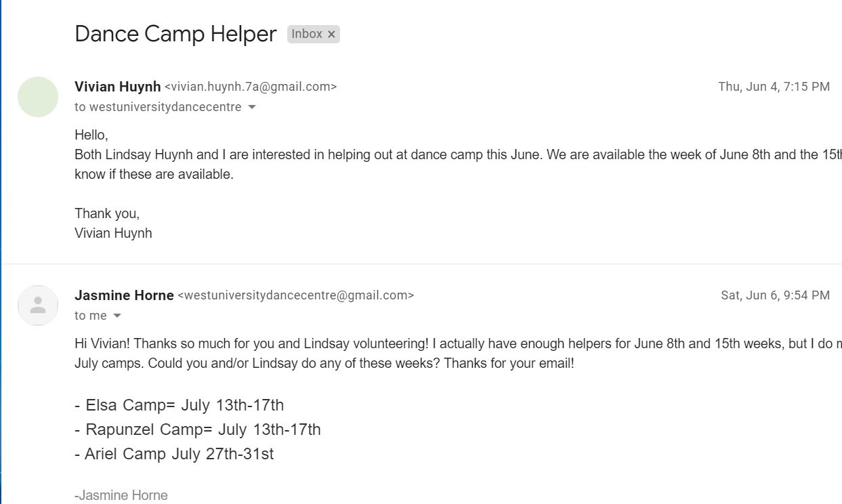Viewport: 842px width, 504px height.
Task: Click the Rapunzel Camp July 13th-17th line
Action: (x=198, y=429)
